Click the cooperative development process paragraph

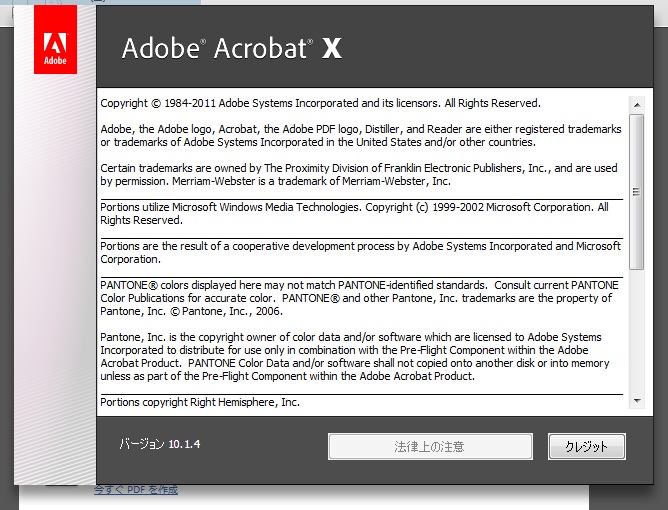[x=360, y=252]
